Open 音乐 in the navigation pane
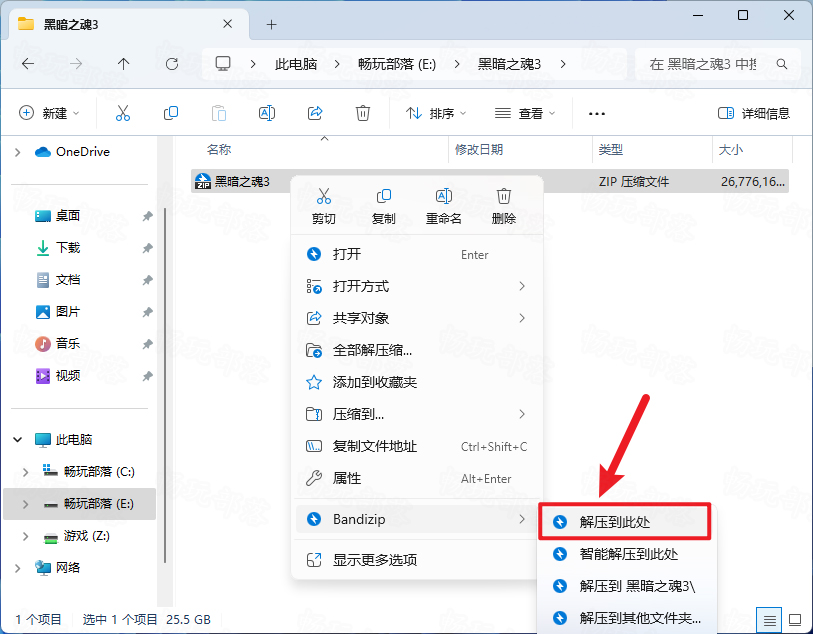813x634 pixels. (67, 344)
